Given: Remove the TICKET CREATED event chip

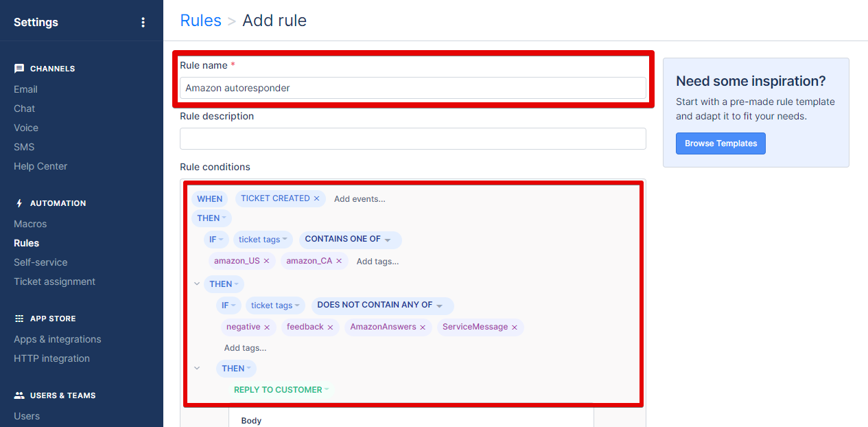Looking at the screenshot, I should tap(316, 198).
